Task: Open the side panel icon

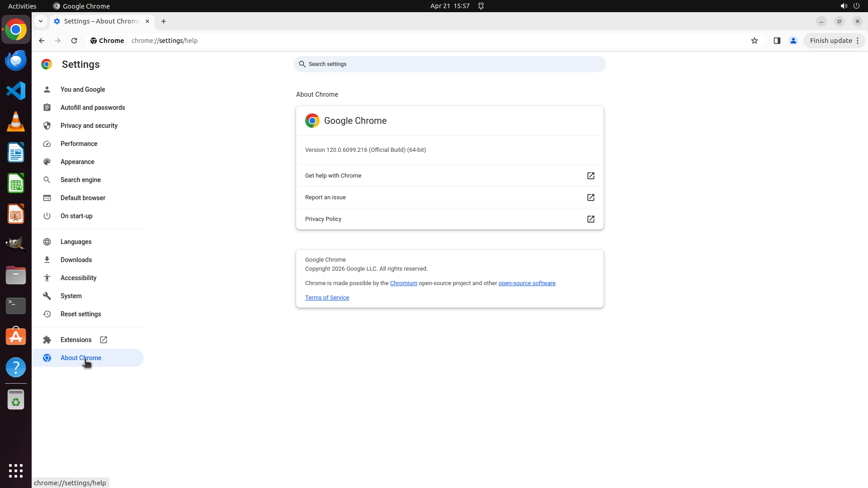Action: [x=777, y=41]
